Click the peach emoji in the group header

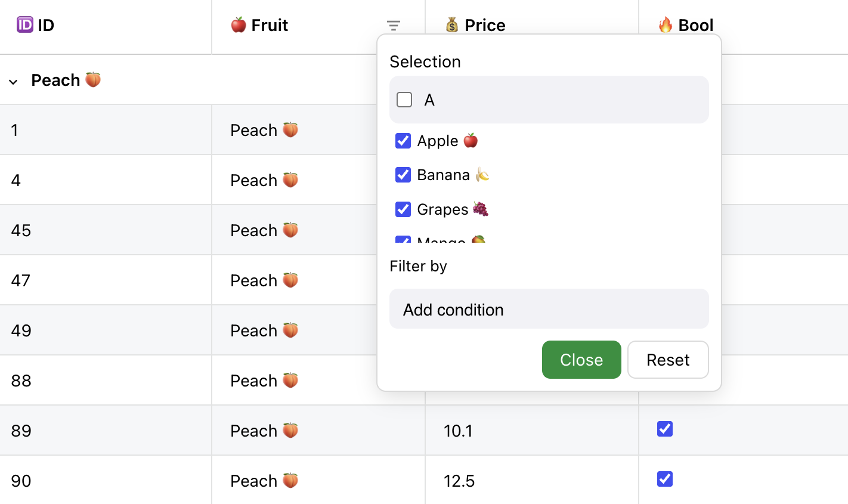tap(93, 79)
